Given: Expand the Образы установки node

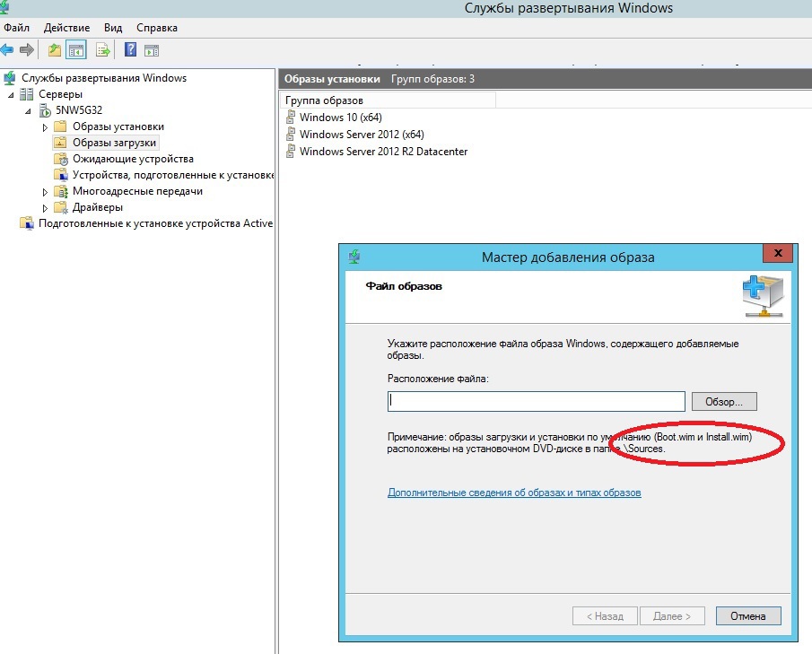Looking at the screenshot, I should point(45,127).
